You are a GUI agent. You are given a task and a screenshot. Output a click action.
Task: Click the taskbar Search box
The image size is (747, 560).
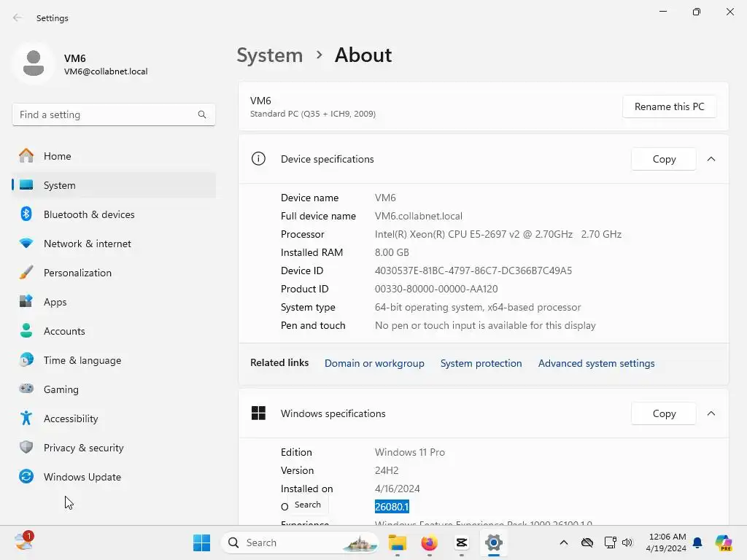pos(300,542)
